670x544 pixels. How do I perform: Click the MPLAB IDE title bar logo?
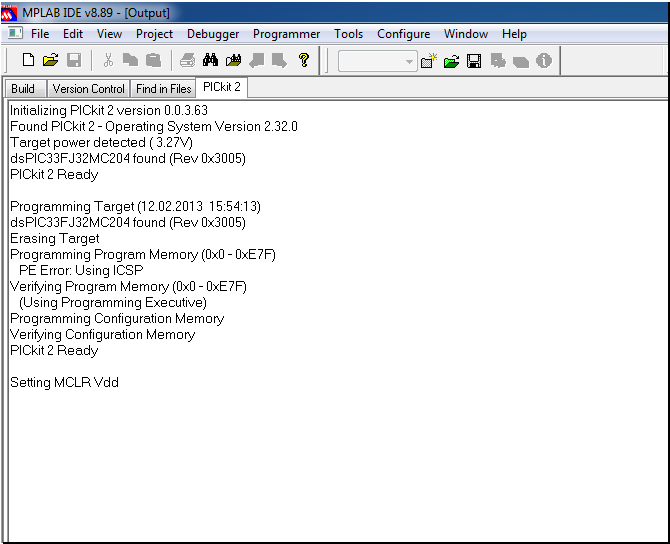(x=9, y=13)
